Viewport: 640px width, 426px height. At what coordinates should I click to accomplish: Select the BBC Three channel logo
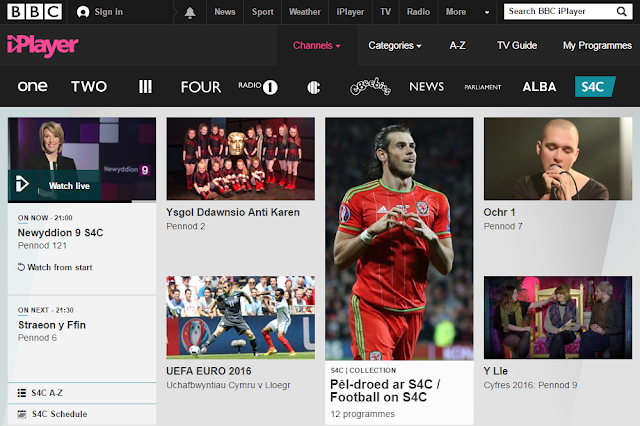[x=145, y=87]
